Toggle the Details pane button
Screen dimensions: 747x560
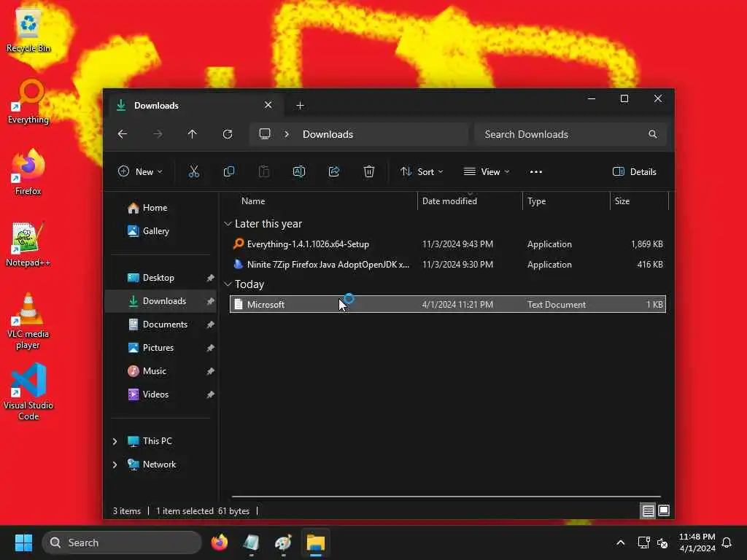click(x=634, y=172)
